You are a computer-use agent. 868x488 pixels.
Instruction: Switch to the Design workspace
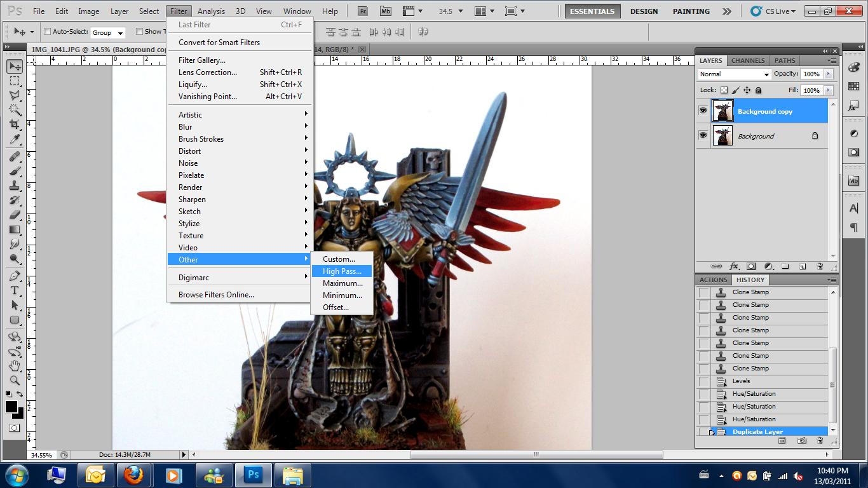coord(644,11)
